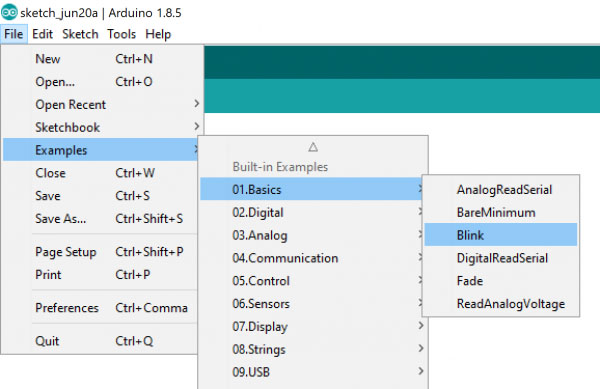Open the Edit menu
This screenshot has width=600, height=389.
click(x=42, y=34)
